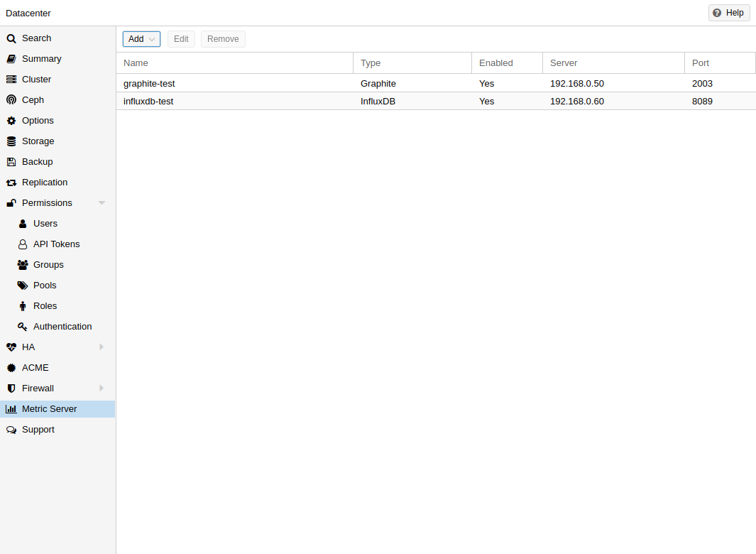This screenshot has width=756, height=554.
Task: Click the Options gear icon
Action: (x=11, y=121)
